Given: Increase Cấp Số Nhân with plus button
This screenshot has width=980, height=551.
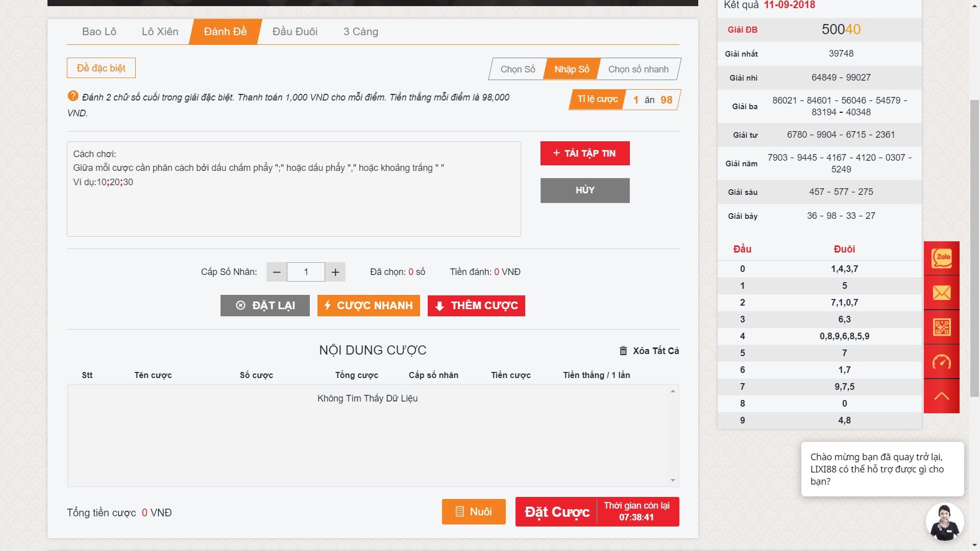Looking at the screenshot, I should tap(335, 272).
